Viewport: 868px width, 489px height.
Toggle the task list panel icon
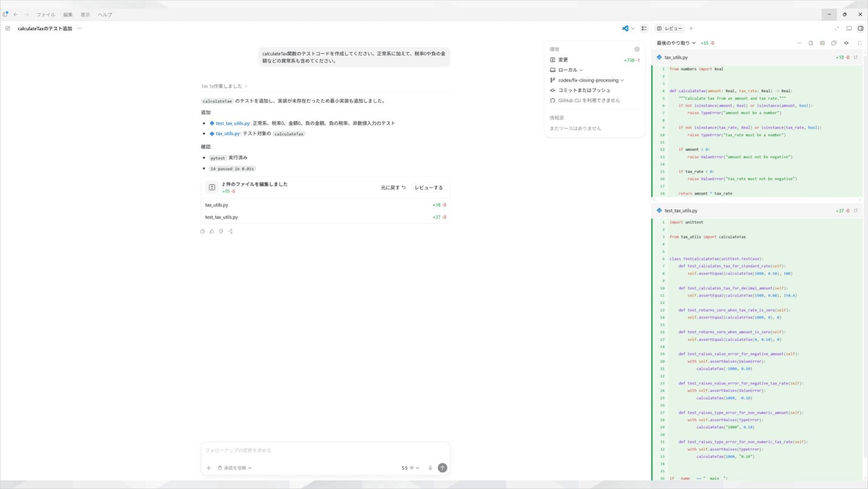644,28
